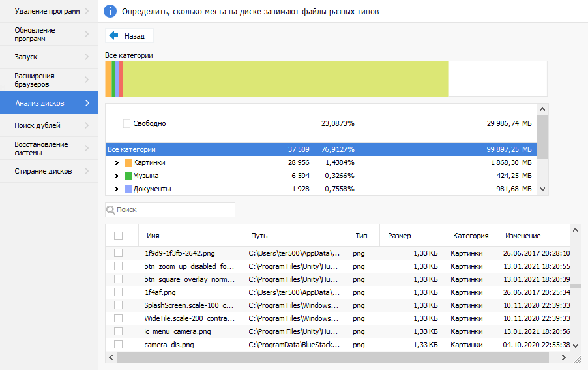Open Восстановление системы section
Screen dimensions: 588x370
click(49, 148)
